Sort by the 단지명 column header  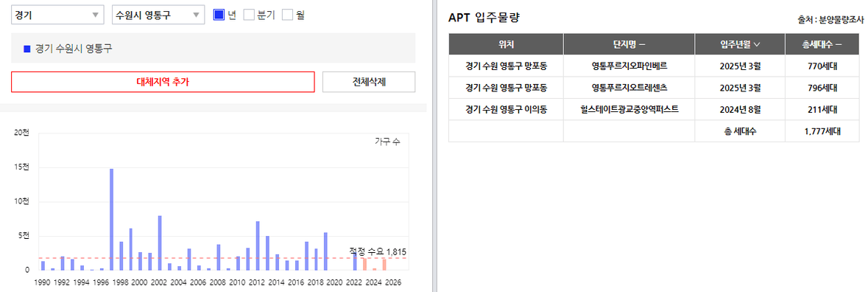point(629,44)
